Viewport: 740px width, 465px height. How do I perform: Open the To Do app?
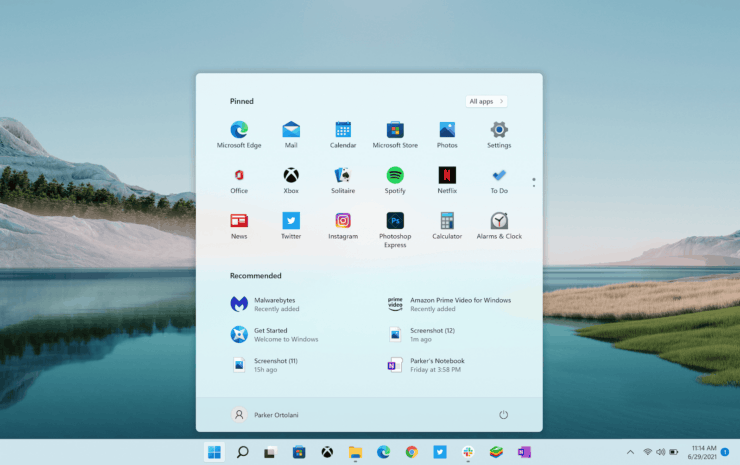(x=499, y=180)
